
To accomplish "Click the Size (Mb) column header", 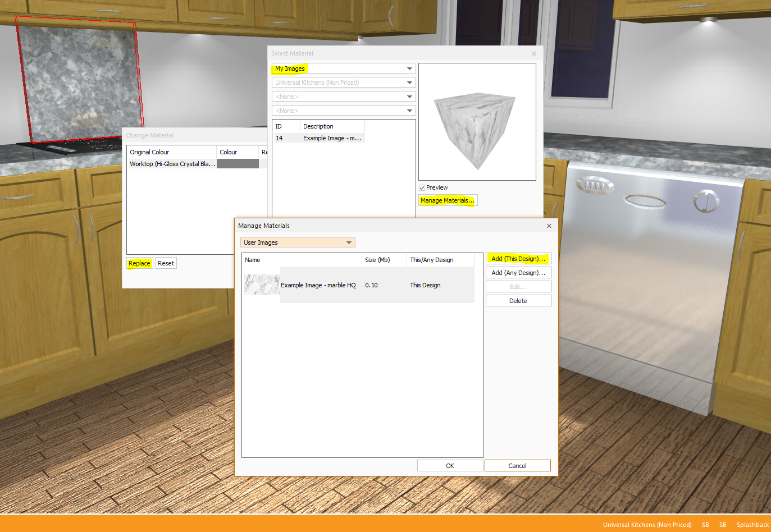I will [x=377, y=260].
